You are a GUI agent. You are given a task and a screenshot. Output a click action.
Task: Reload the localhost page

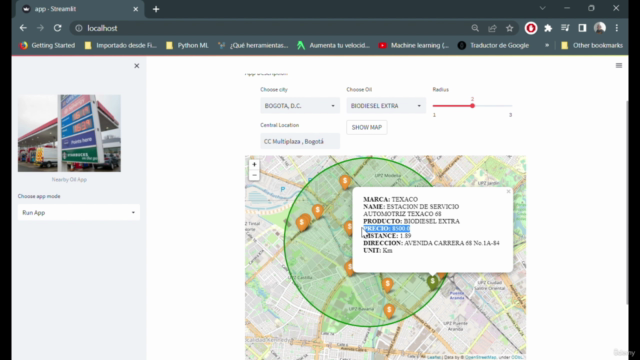(x=58, y=28)
